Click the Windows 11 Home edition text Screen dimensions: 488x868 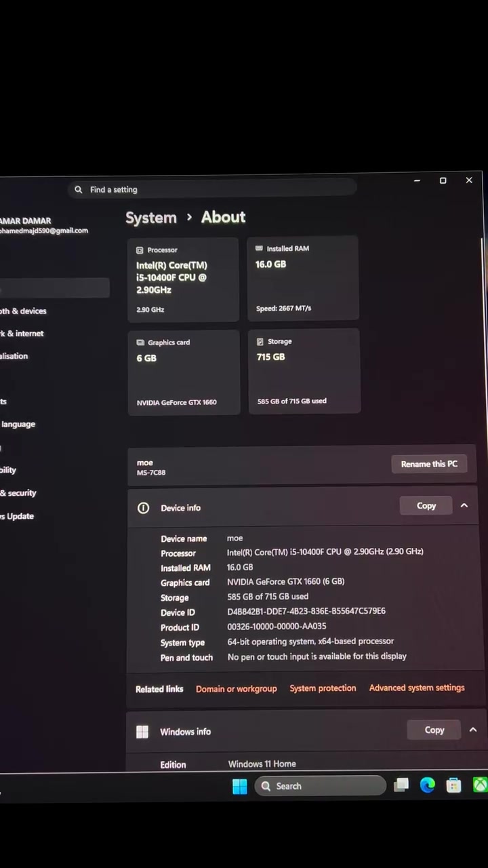pyautogui.click(x=262, y=764)
